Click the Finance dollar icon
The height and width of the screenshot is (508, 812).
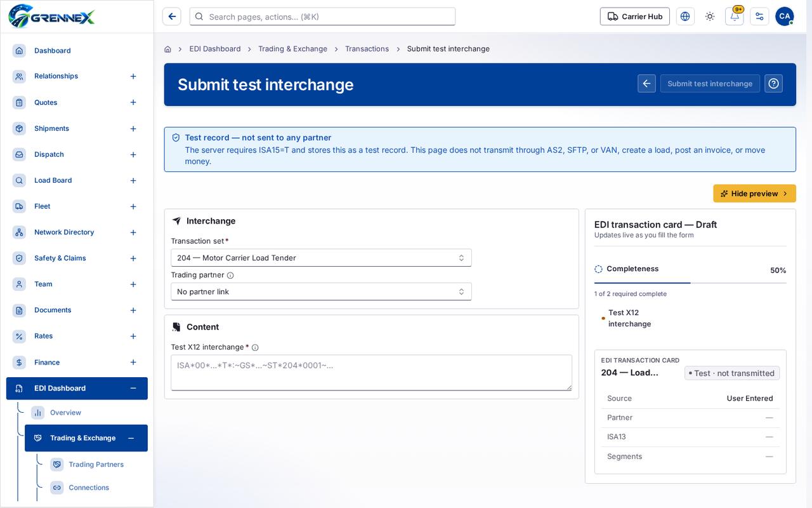pos(20,363)
